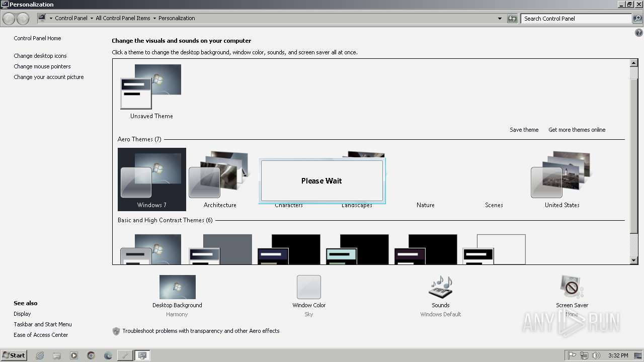Open Internet Explorer from taskbar
The height and width of the screenshot is (362, 644).
pos(40,355)
